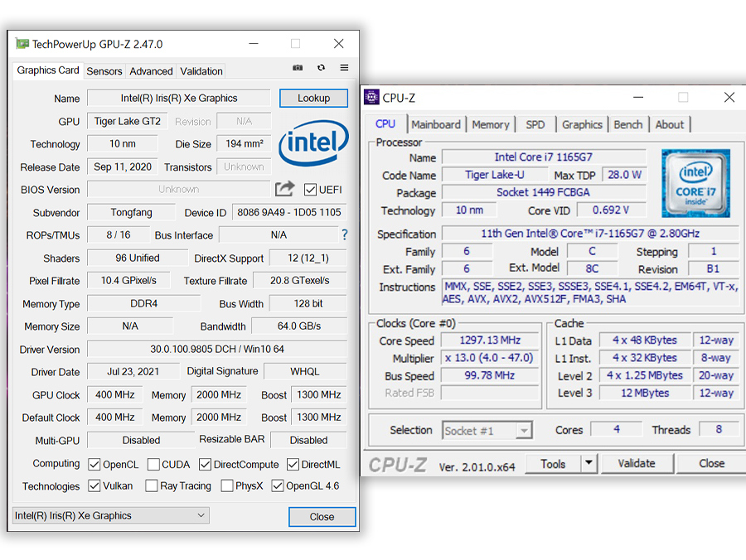Viewport: 746px width, 560px height.
Task: Close the CPU-Z window with X
Action: [x=729, y=98]
